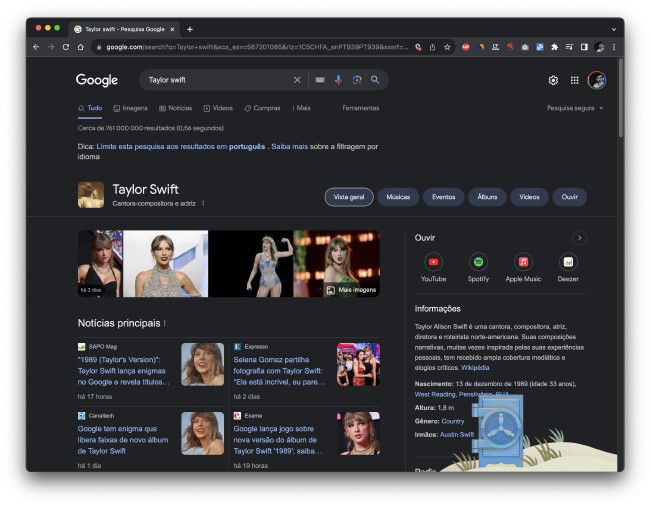650x506 pixels.
Task: Click the browser address bar URL
Action: (257, 47)
